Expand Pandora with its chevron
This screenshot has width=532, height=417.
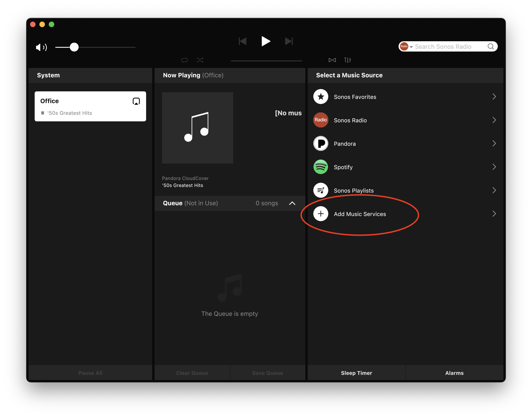[x=494, y=144]
